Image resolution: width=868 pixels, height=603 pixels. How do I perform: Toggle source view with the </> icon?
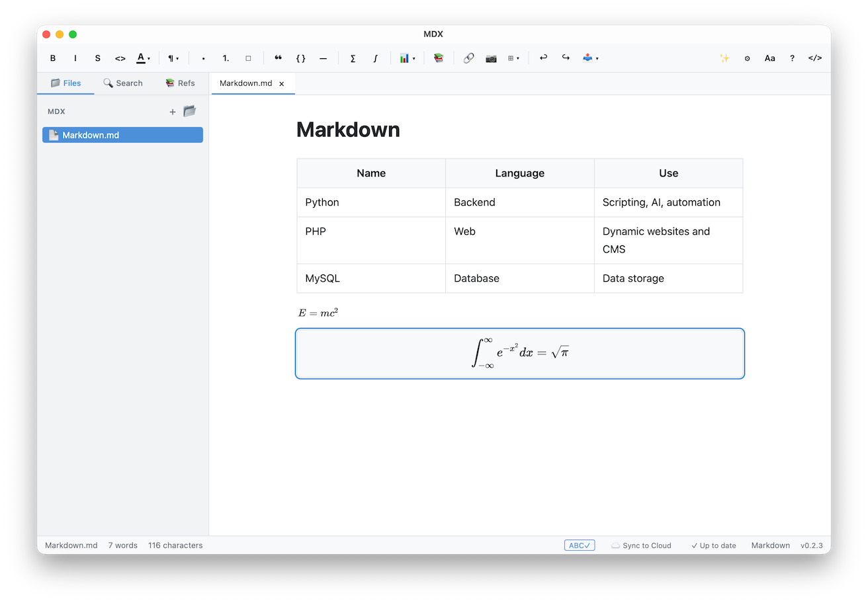[x=815, y=58]
